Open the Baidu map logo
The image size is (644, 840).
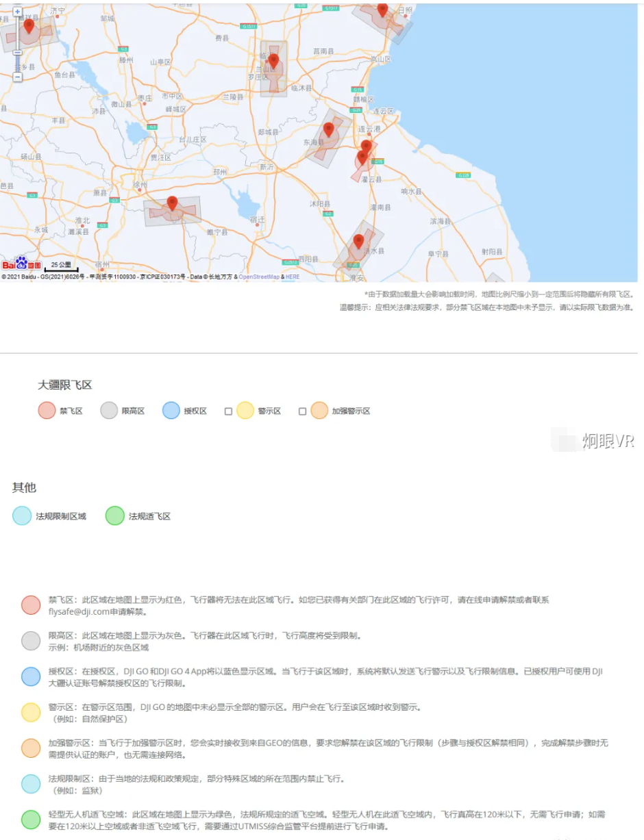point(21,264)
